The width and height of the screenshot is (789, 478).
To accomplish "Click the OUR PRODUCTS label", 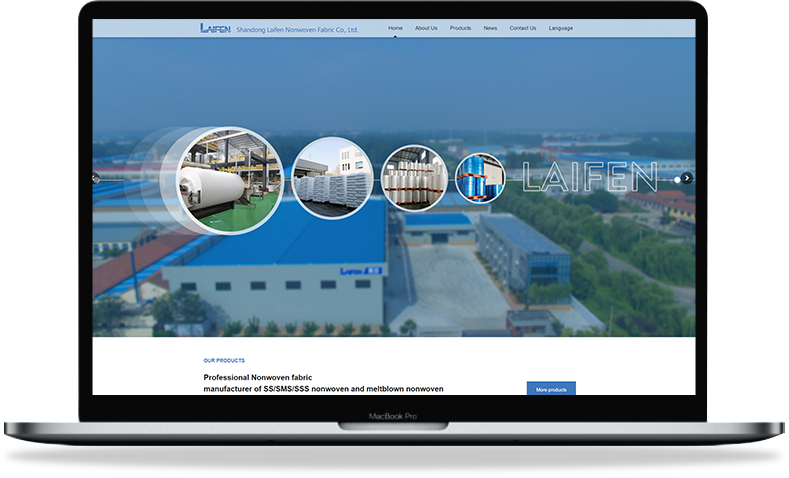I will tap(224, 360).
